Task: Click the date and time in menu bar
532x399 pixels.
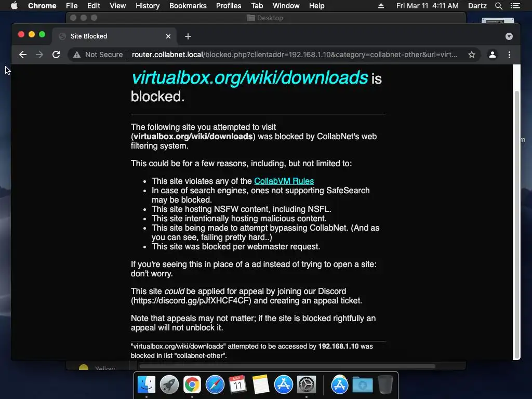Action: 427,6
